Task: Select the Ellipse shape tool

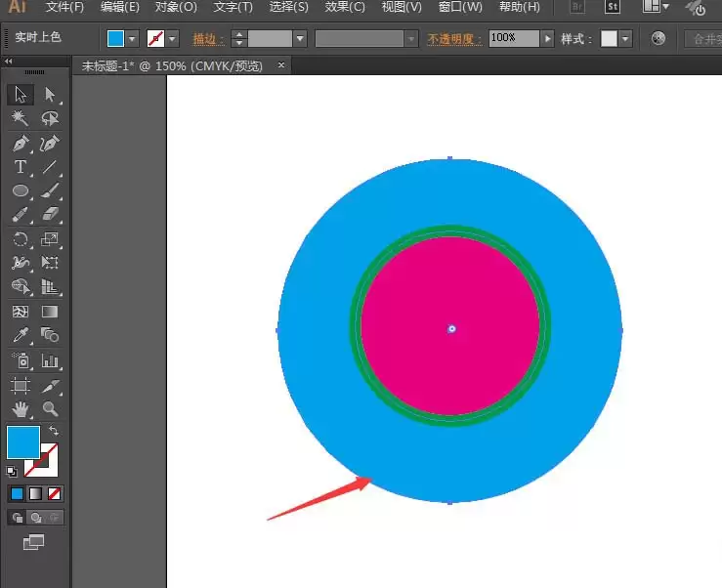Action: tap(21, 190)
